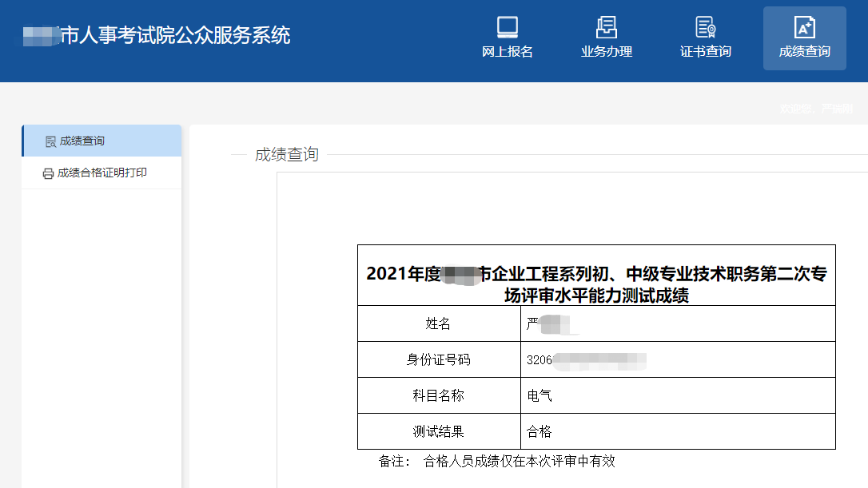The height and width of the screenshot is (488, 868).
Task: Click the 人事考试院公众服务系统 site title
Action: (175, 35)
